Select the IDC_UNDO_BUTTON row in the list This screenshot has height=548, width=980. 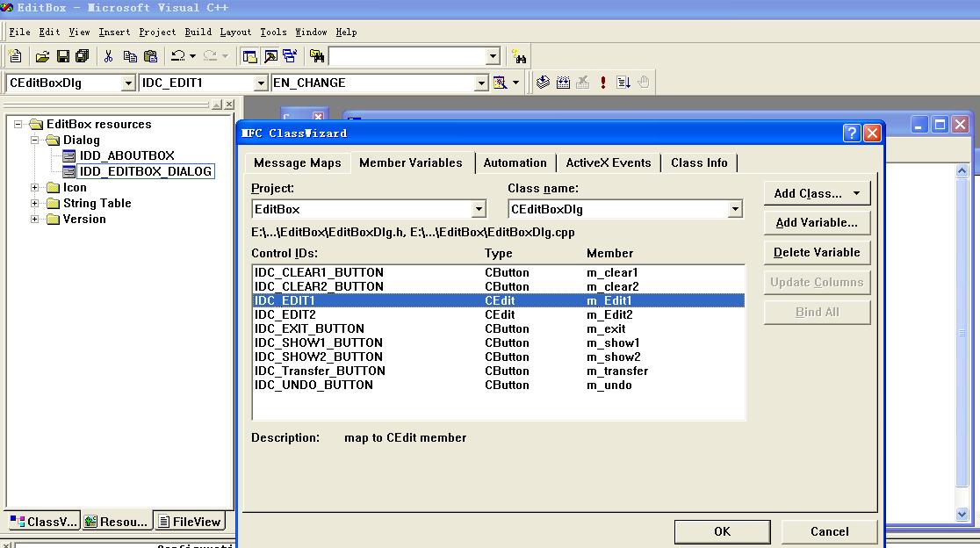pos(313,385)
